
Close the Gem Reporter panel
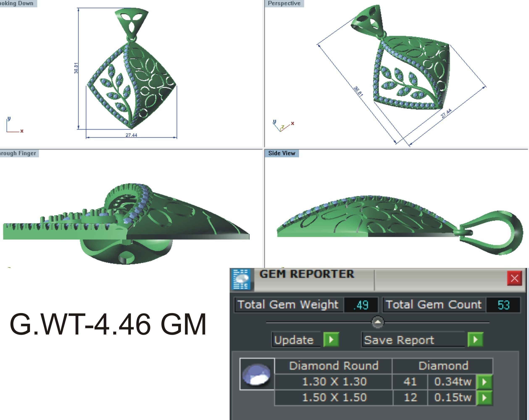(x=514, y=278)
